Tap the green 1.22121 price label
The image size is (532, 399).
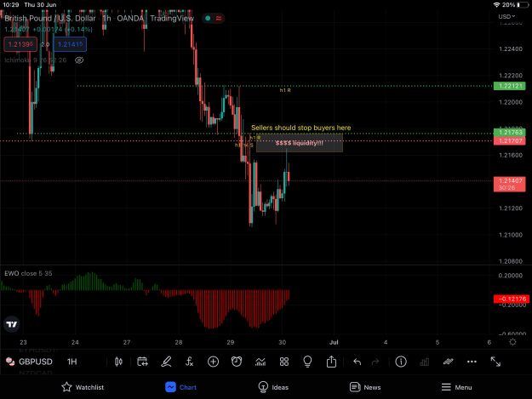[510, 86]
